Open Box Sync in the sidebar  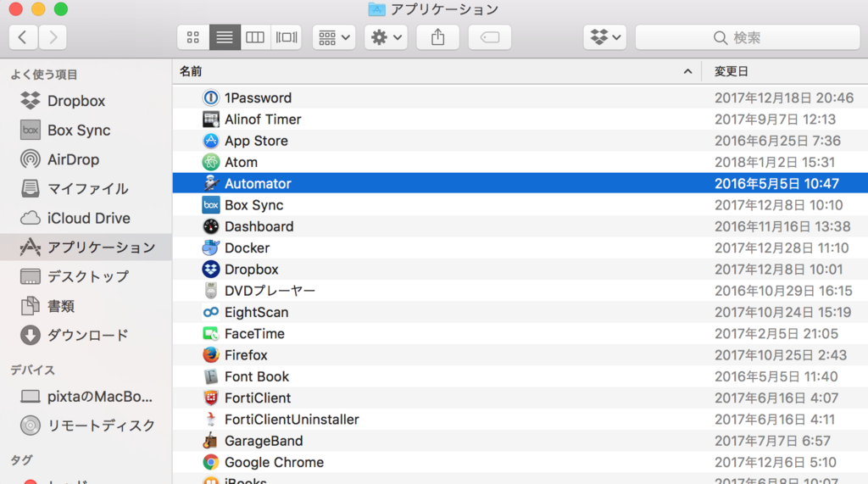click(x=86, y=131)
